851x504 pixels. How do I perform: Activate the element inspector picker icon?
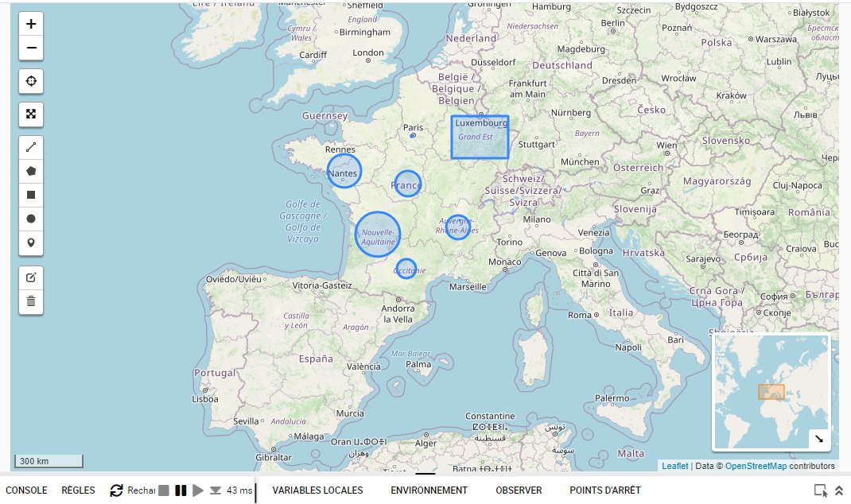(821, 490)
